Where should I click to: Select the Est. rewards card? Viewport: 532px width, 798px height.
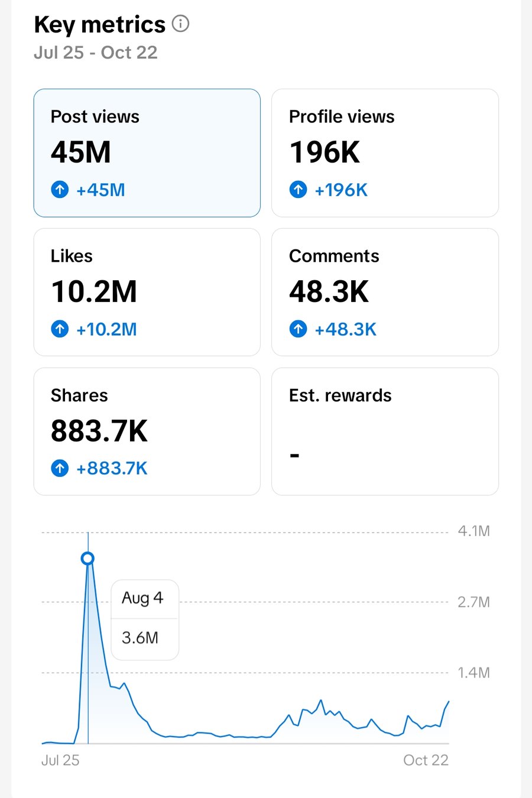pyautogui.click(x=385, y=432)
